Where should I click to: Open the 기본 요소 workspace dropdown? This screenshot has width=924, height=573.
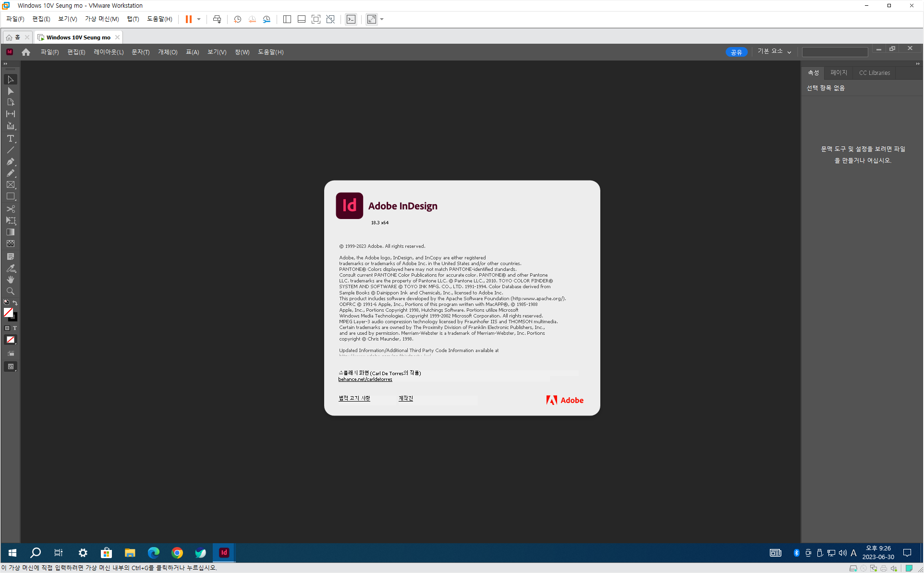[x=774, y=52]
